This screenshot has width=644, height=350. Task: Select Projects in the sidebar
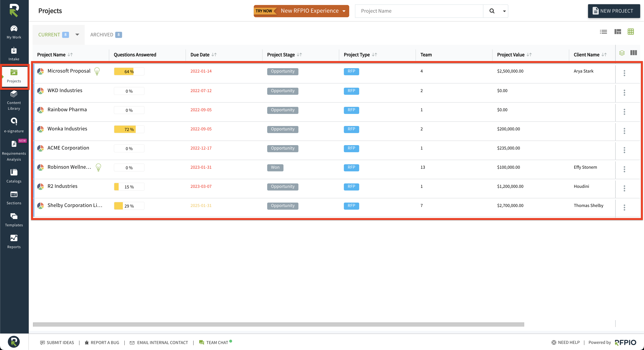pyautogui.click(x=14, y=76)
